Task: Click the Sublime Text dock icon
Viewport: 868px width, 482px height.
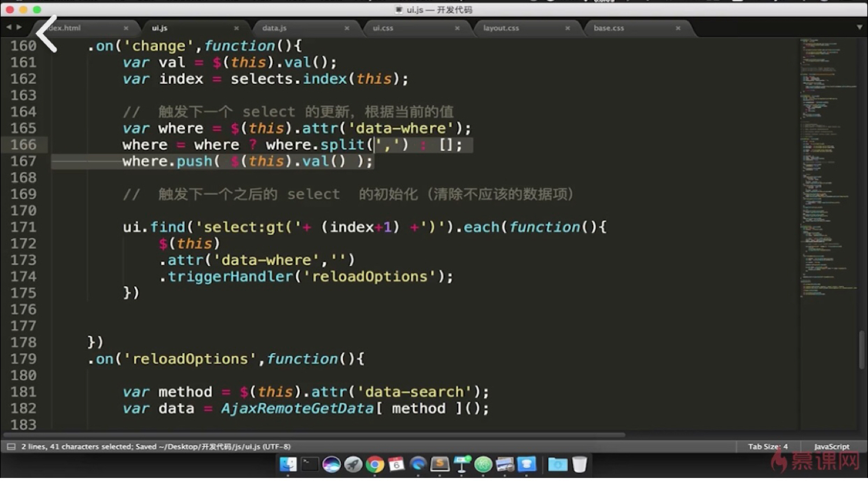Action: [x=440, y=464]
